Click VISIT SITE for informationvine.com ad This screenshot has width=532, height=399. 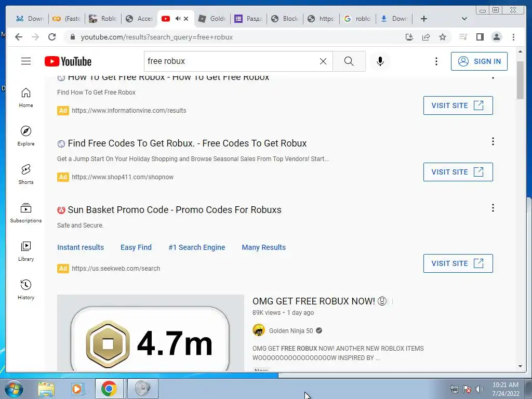pos(458,105)
